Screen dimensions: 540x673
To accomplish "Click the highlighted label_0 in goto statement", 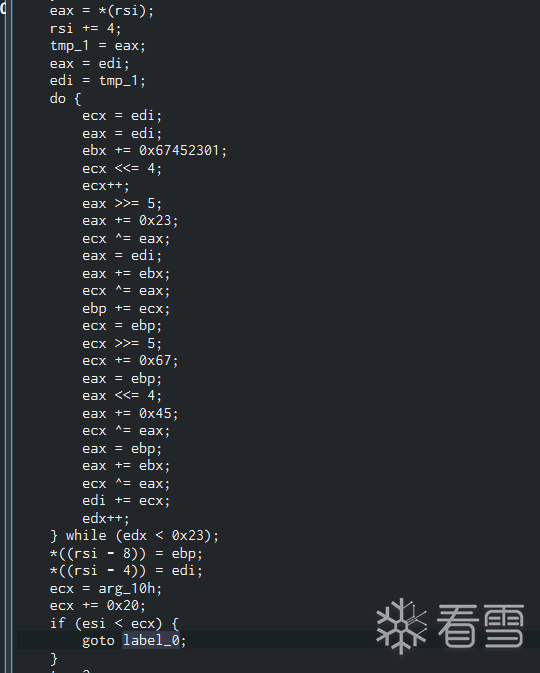I will coord(151,640).
